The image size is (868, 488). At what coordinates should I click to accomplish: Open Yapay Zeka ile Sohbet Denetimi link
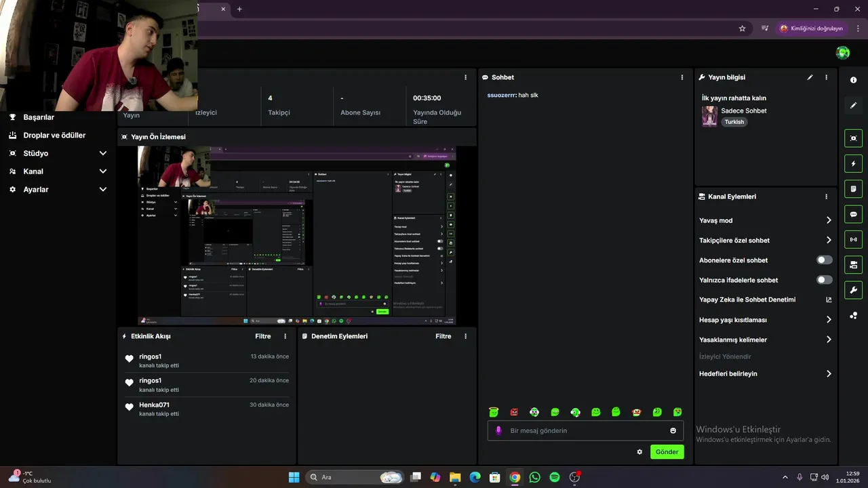pyautogui.click(x=766, y=300)
